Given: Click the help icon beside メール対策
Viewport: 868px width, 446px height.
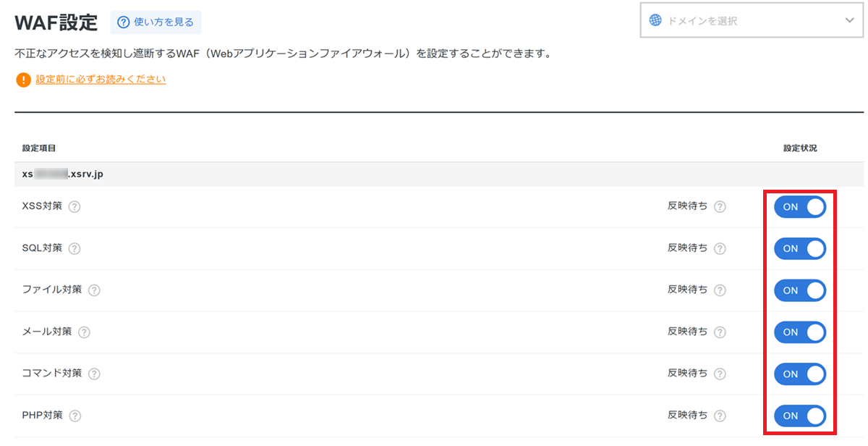Looking at the screenshot, I should 84,332.
